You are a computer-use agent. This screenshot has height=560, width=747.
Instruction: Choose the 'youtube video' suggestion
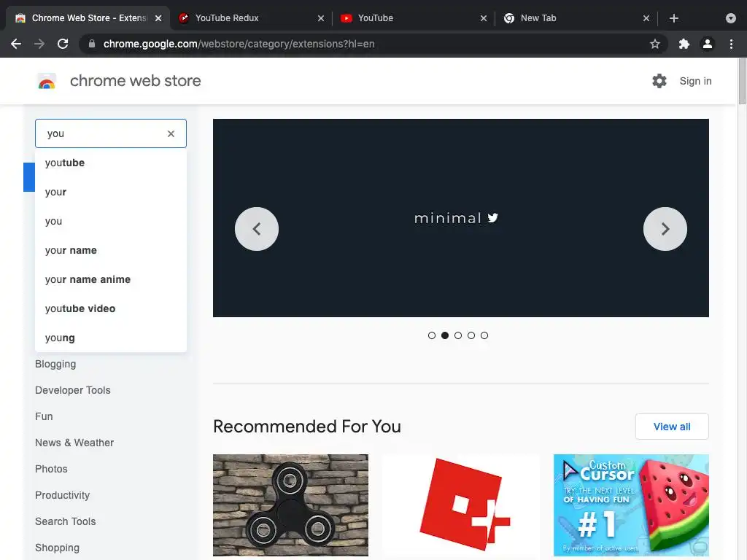point(111,308)
